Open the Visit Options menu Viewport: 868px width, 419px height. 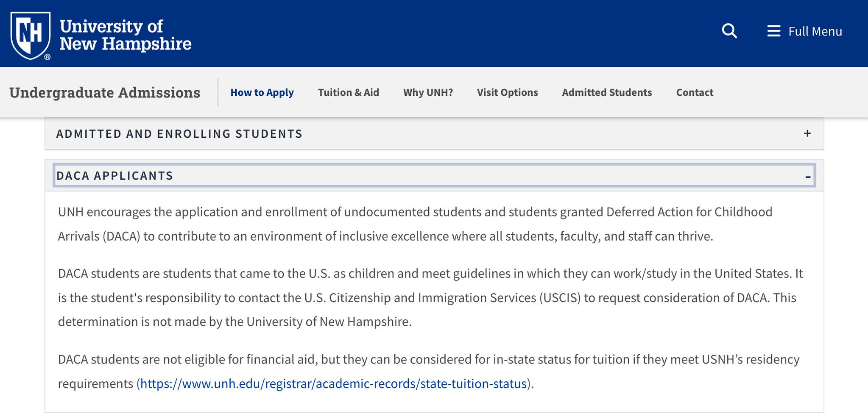point(507,92)
